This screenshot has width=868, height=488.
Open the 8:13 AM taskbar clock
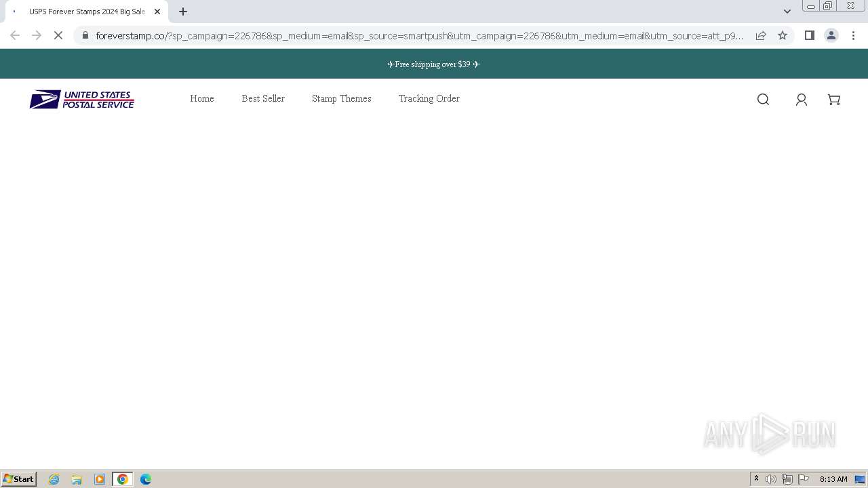tap(833, 479)
